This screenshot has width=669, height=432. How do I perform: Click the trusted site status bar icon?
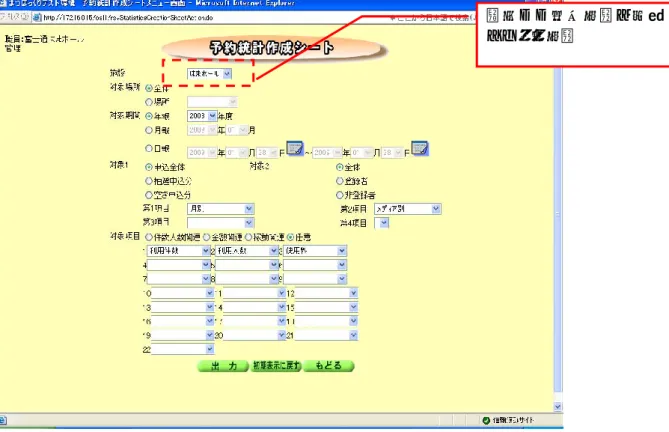(486, 420)
